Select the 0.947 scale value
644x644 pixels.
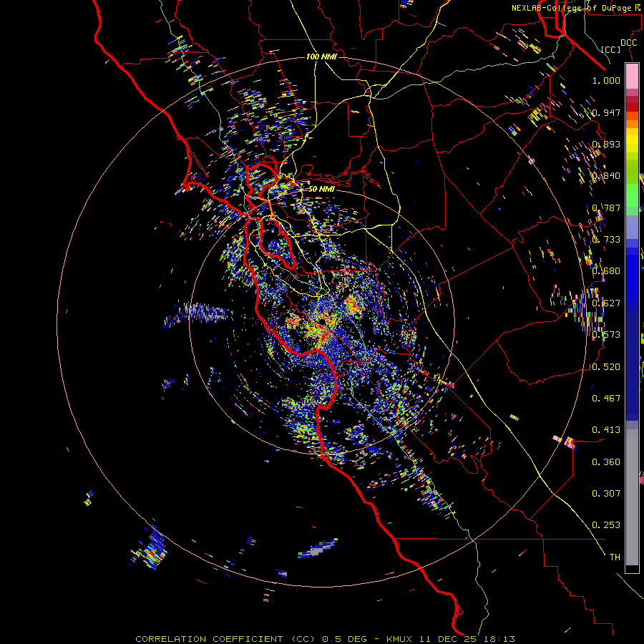tap(606, 112)
